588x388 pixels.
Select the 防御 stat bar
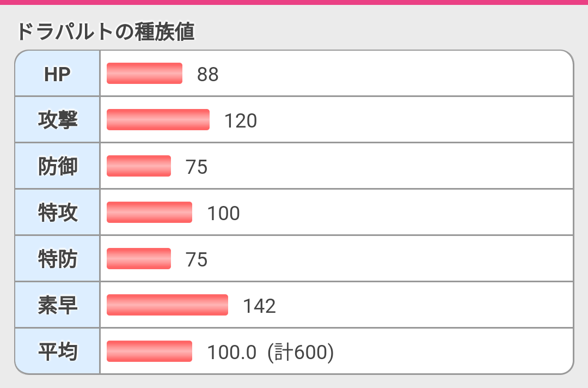tap(139, 166)
